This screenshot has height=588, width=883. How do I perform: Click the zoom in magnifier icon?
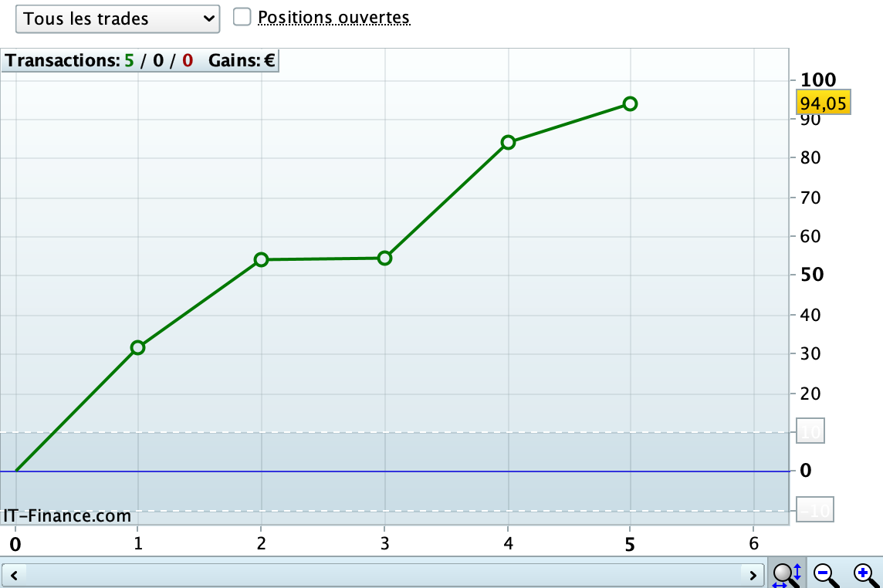866,575
